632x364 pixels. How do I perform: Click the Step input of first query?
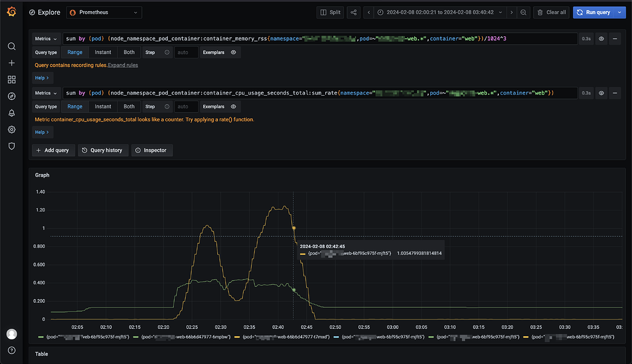(x=186, y=53)
